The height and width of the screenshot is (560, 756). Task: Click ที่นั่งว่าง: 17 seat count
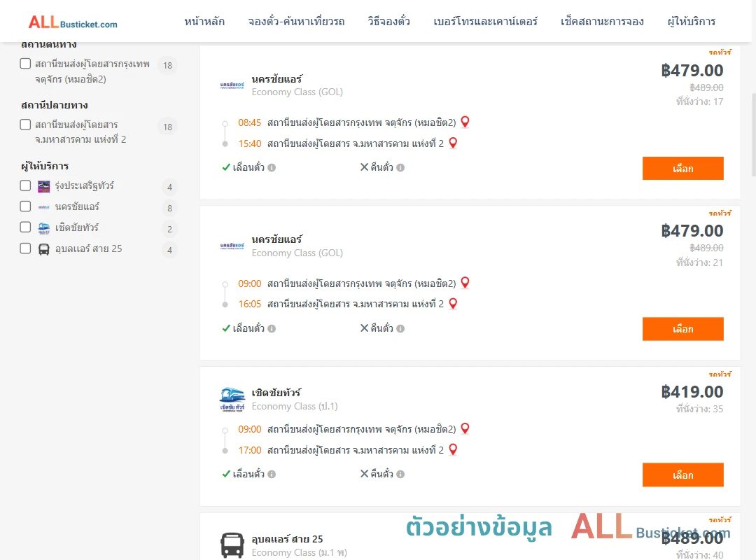point(699,101)
